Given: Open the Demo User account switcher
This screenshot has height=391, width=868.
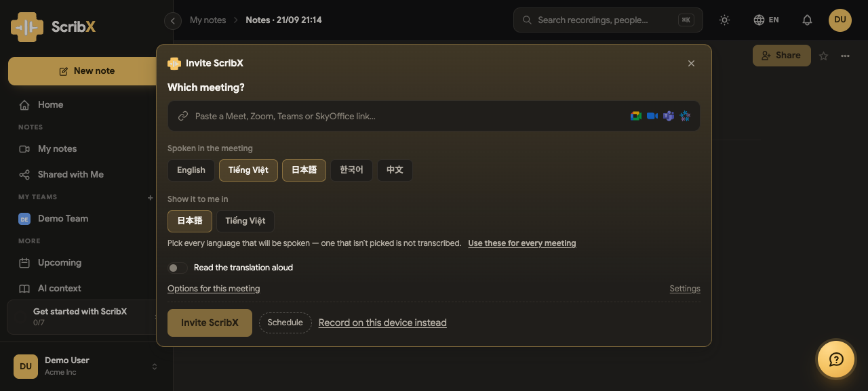Looking at the screenshot, I should click(86, 366).
